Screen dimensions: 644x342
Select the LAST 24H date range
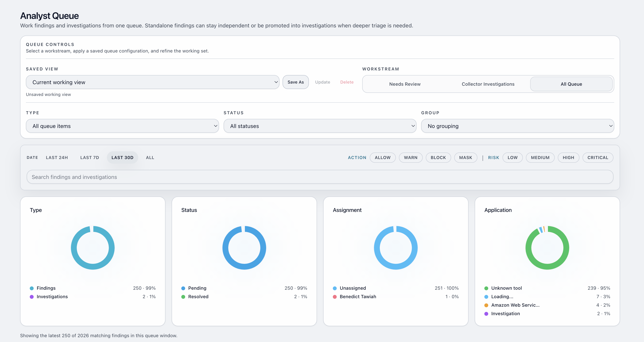point(57,157)
